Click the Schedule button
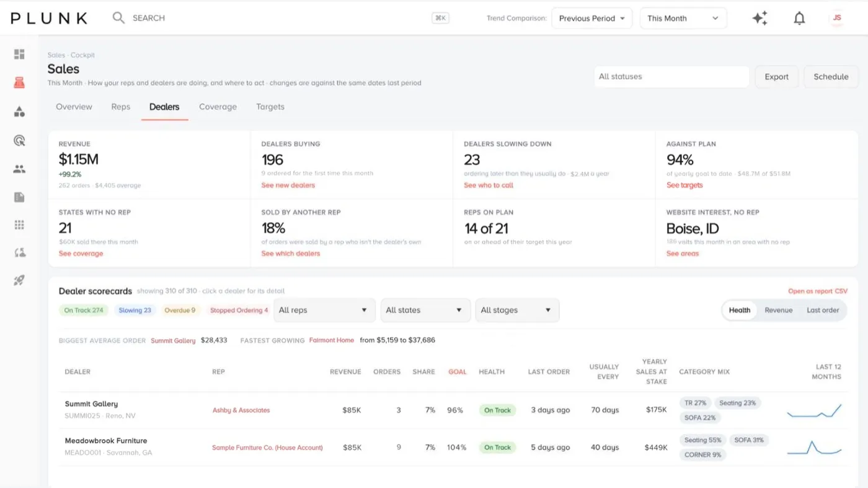Screen dimensions: 868x488 tap(831, 77)
